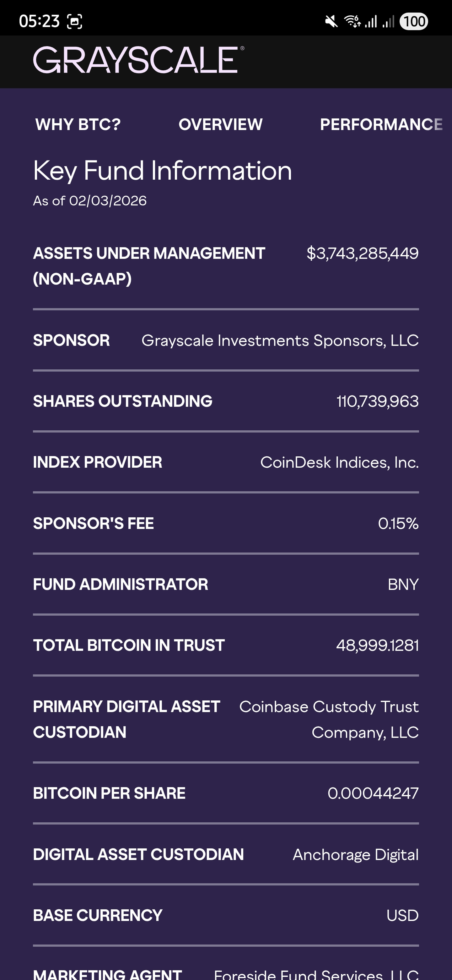Tap the shares outstanding figure
Image resolution: width=452 pixels, height=980 pixels.
click(x=377, y=401)
